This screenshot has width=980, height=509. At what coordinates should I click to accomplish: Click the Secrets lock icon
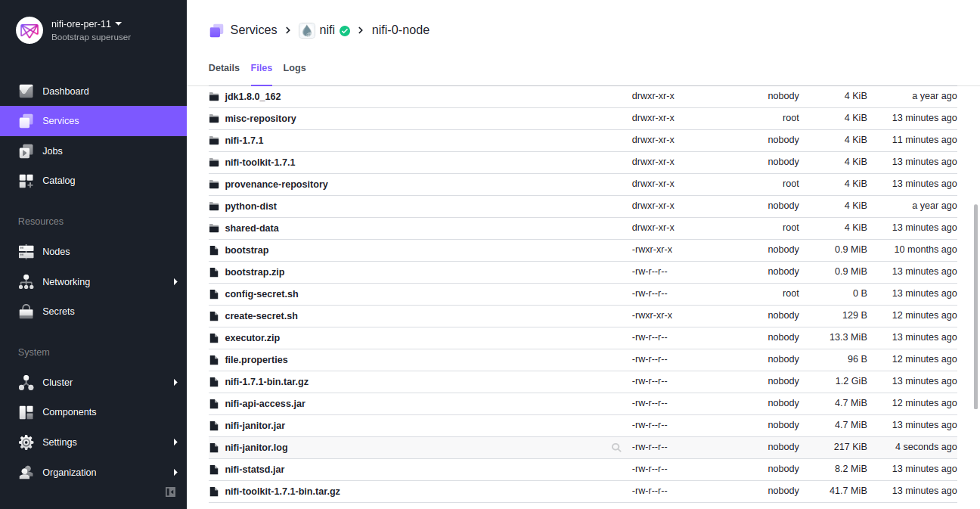[26, 312]
